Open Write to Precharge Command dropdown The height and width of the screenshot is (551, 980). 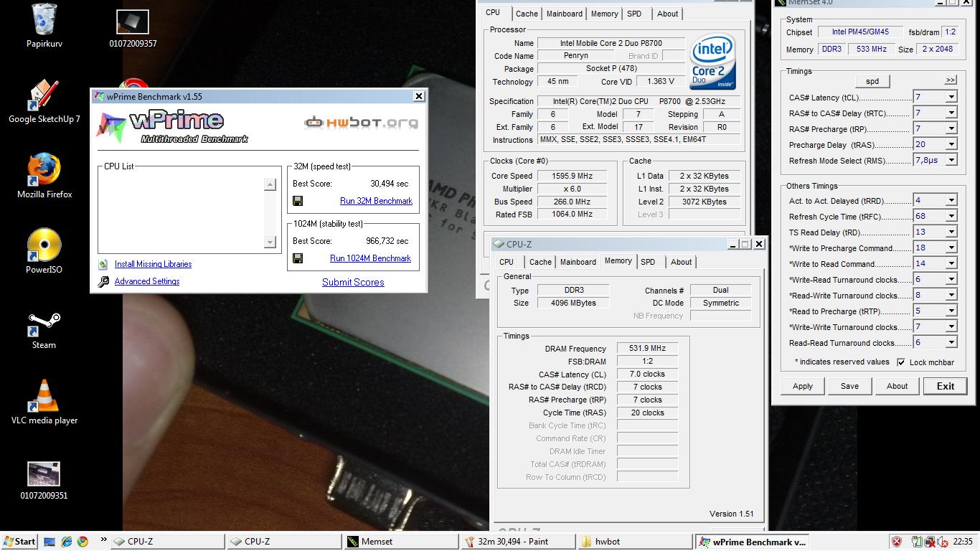pyautogui.click(x=951, y=248)
